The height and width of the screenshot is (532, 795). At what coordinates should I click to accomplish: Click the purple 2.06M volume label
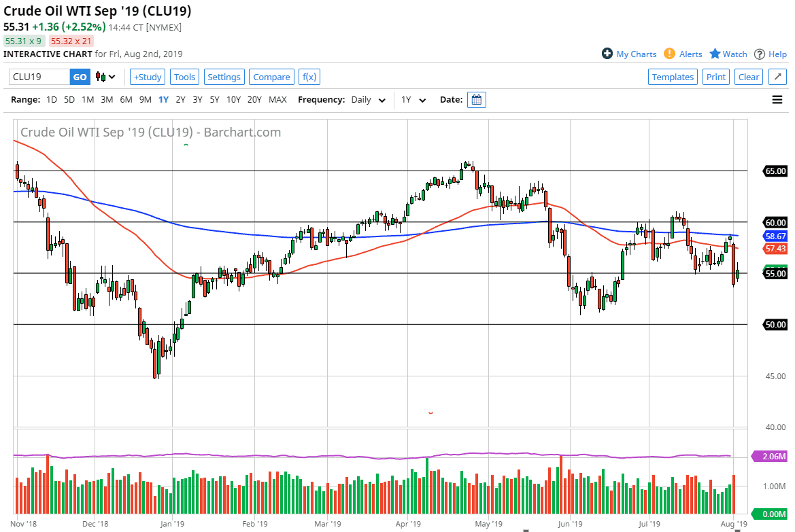pyautogui.click(x=768, y=457)
